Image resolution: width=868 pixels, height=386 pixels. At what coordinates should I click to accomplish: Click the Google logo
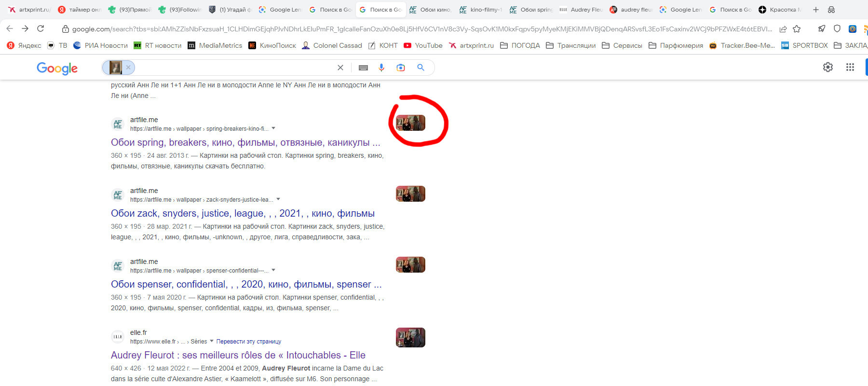pyautogui.click(x=57, y=68)
